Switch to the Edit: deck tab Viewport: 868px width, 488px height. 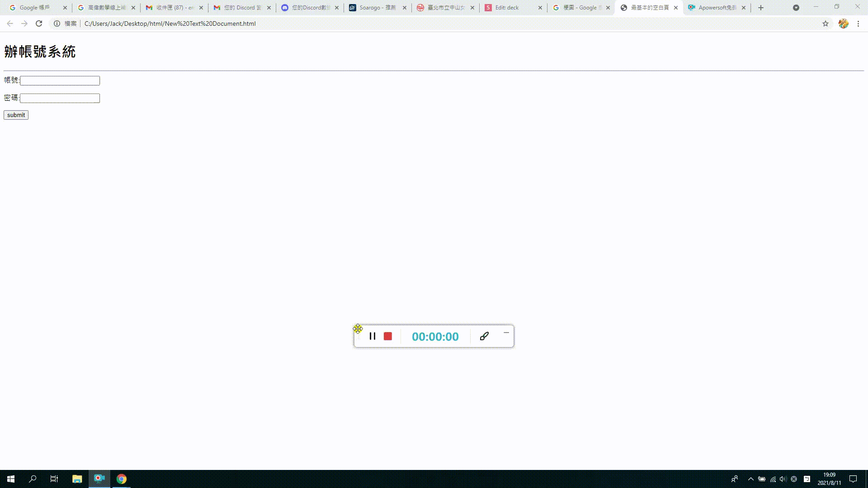coord(507,8)
